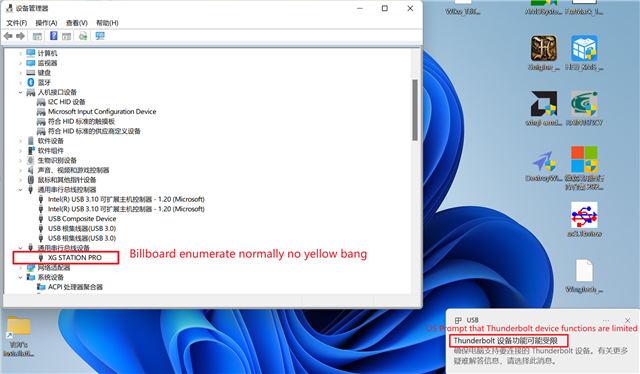
Task: Click the 键盘 category label
Action: pos(44,73)
